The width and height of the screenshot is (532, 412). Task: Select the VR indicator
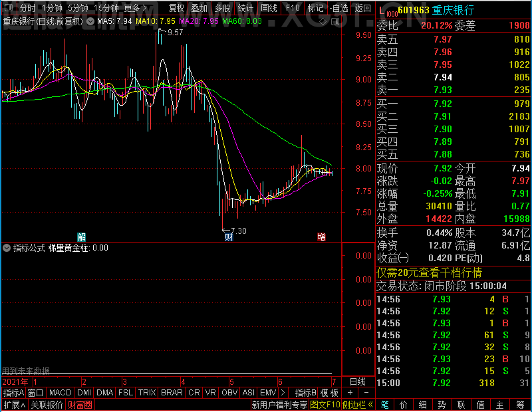pyautogui.click(x=210, y=393)
